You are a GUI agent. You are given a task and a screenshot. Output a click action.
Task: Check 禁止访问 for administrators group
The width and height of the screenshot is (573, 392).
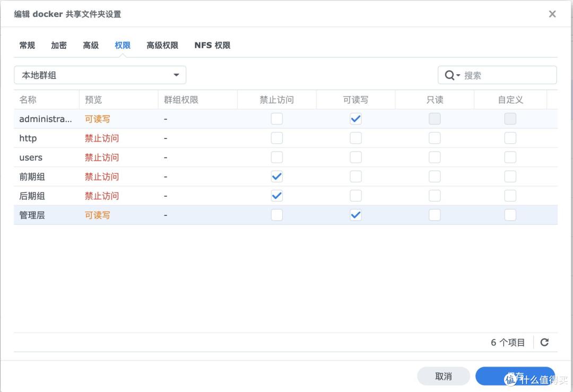[276, 119]
